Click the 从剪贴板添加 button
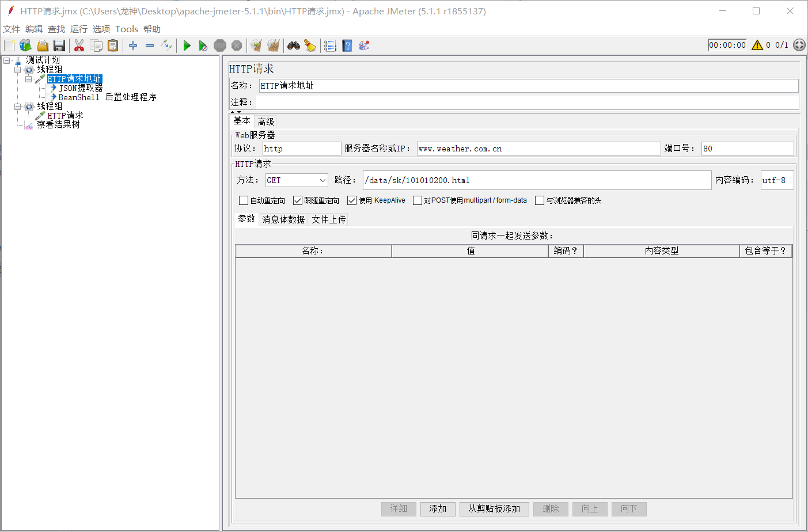The width and height of the screenshot is (808, 532). pyautogui.click(x=494, y=509)
